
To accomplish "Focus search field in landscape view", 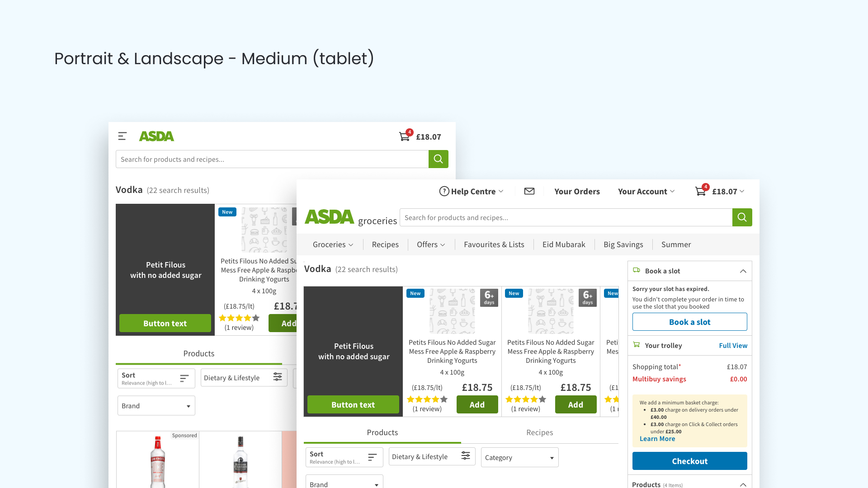I will pos(566,217).
